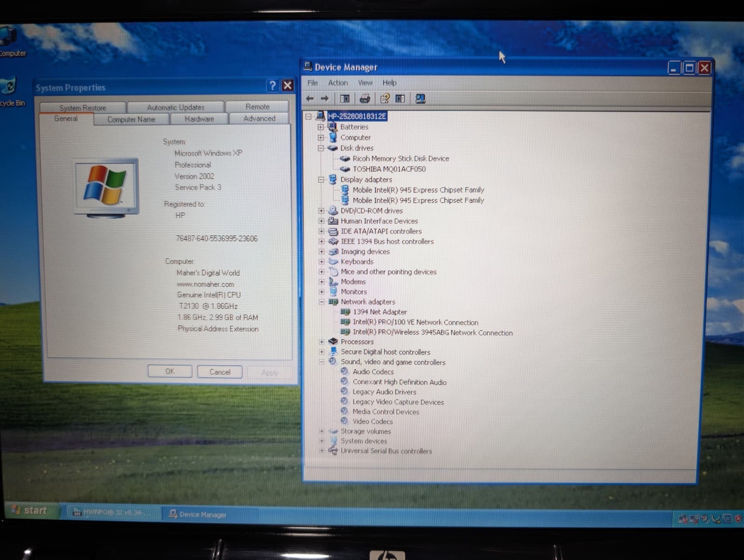Select the Storage volumes entry
This screenshot has height=560, width=744.
tap(365, 431)
